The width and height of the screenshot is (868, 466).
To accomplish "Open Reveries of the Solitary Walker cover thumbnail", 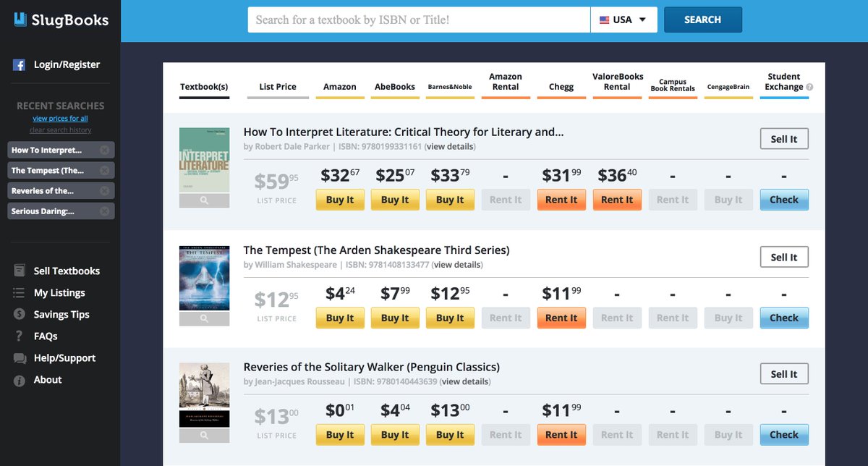I will pyautogui.click(x=204, y=395).
